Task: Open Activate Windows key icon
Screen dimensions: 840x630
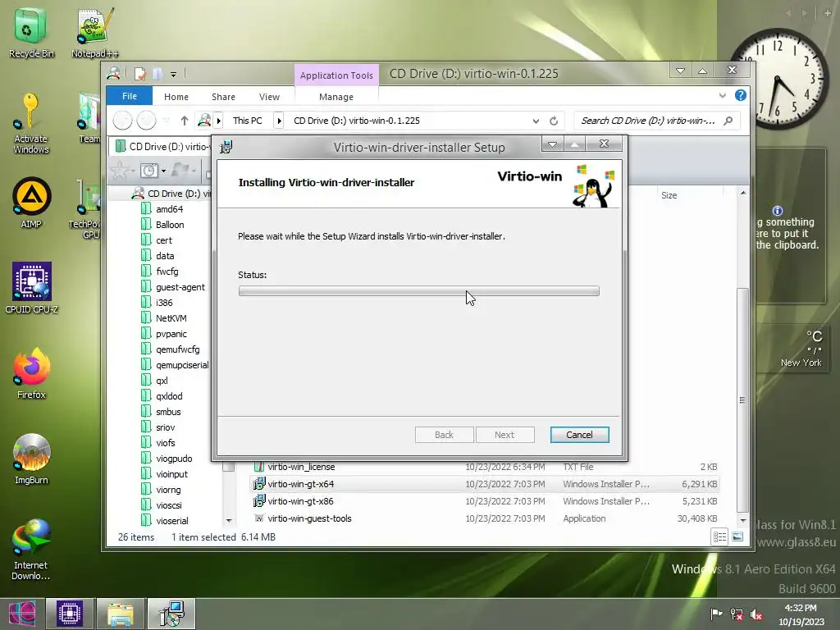Action: [30, 123]
